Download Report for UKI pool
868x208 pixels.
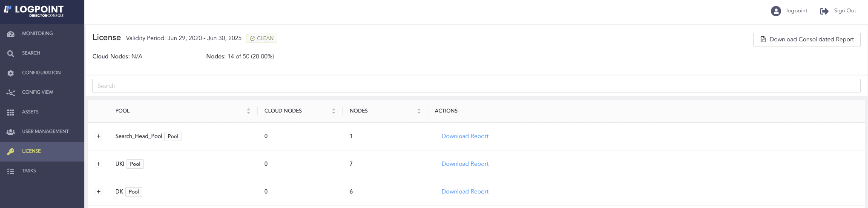click(465, 164)
